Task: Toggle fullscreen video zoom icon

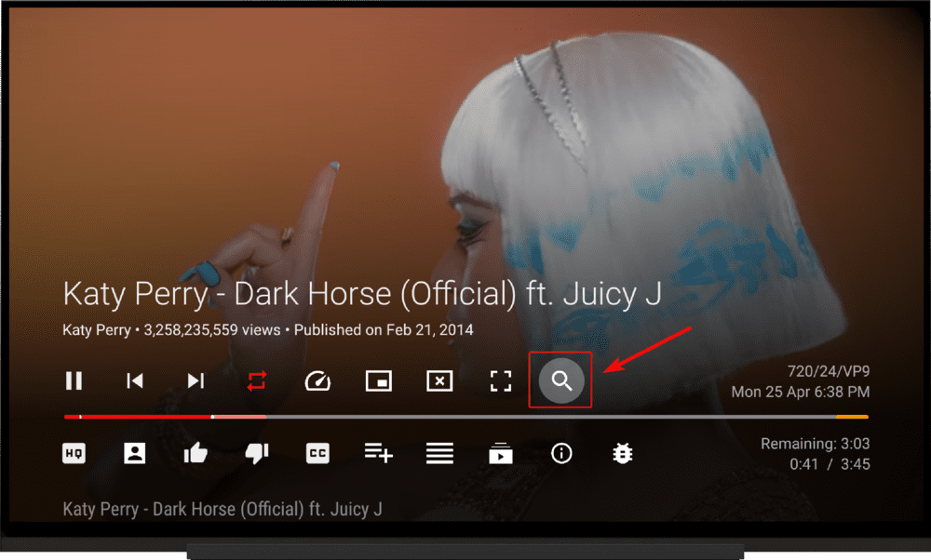Action: [x=501, y=380]
